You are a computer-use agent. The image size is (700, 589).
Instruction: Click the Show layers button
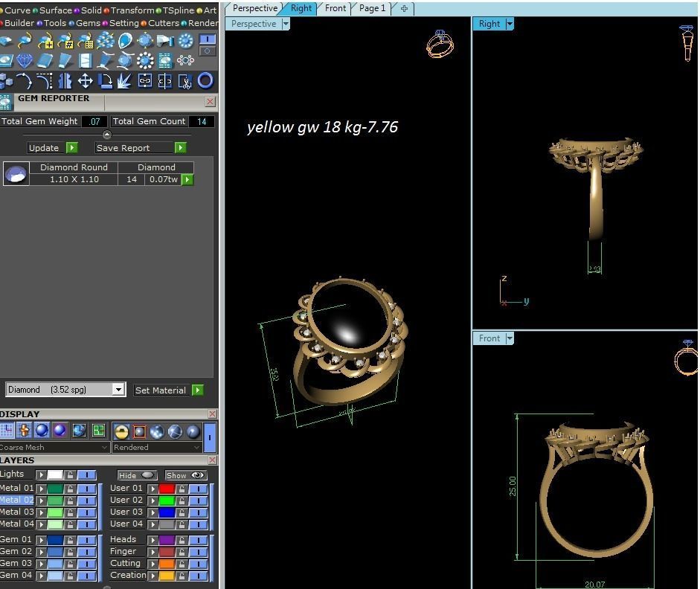tap(184, 475)
